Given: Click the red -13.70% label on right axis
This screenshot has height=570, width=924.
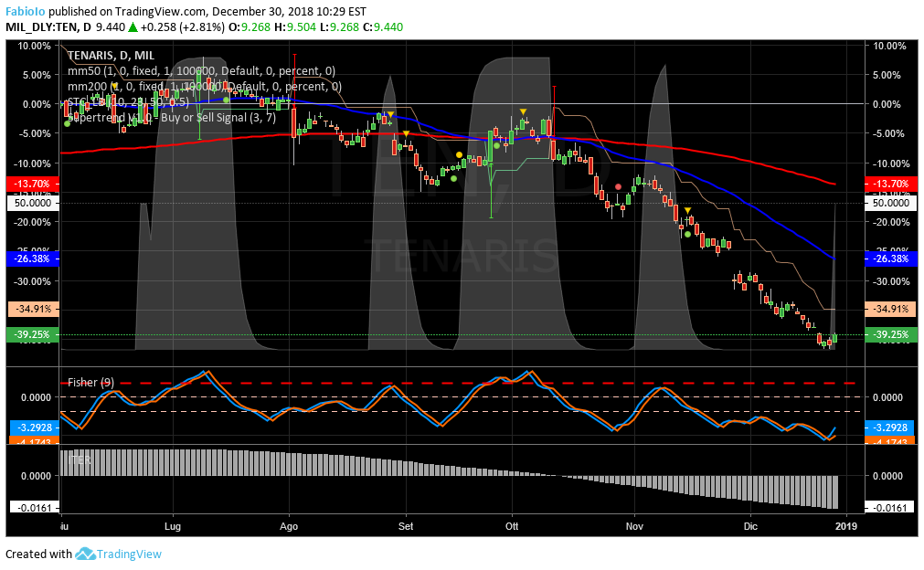Looking at the screenshot, I should [x=890, y=184].
